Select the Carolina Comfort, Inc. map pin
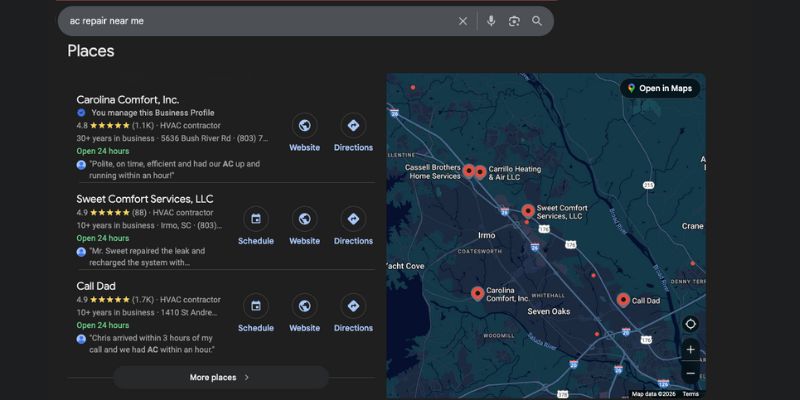 point(478,293)
